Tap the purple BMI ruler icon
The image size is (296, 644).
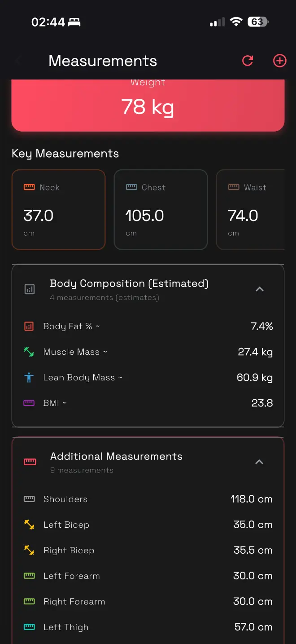[29, 403]
